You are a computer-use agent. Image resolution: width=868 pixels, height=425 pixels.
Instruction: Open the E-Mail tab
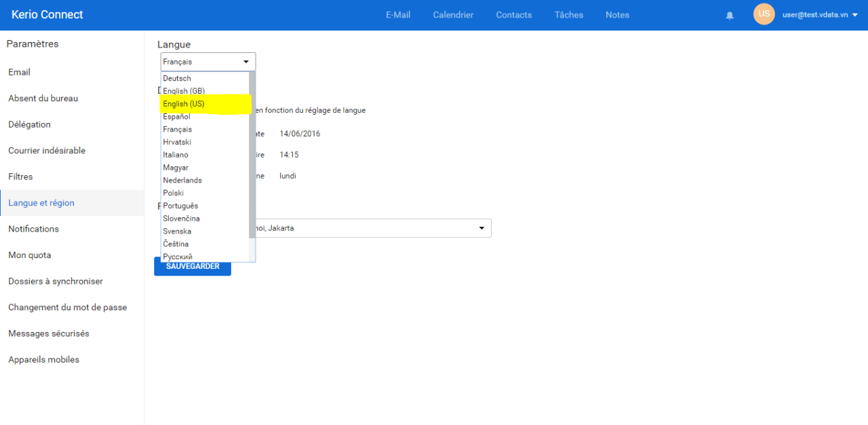(x=398, y=15)
